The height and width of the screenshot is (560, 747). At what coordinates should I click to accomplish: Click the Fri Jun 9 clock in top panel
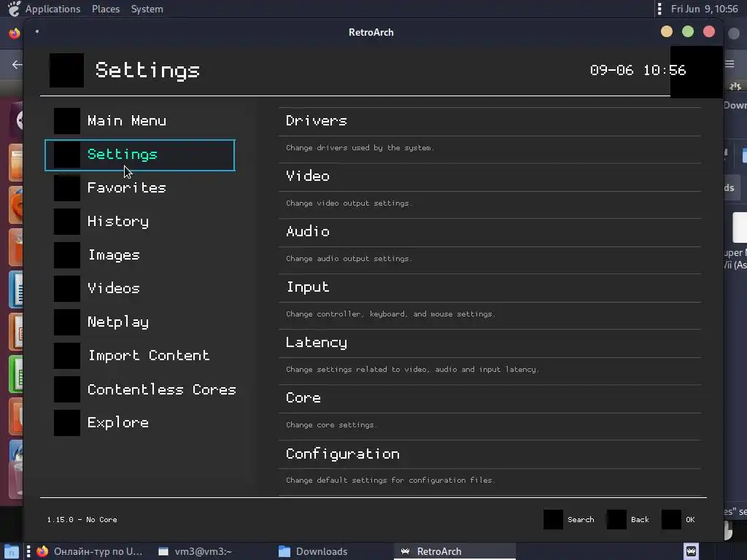click(704, 9)
